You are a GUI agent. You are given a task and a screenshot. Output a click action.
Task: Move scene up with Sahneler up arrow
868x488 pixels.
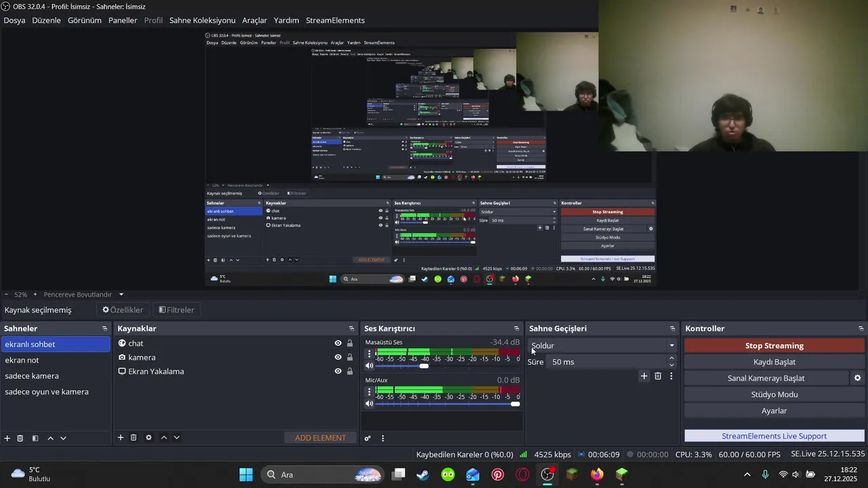50,439
